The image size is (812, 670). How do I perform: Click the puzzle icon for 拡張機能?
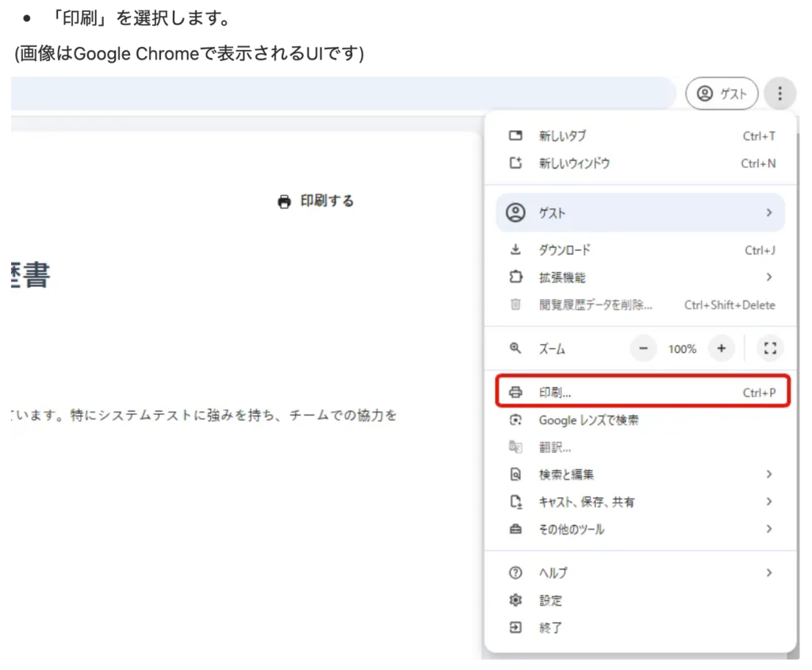click(515, 278)
